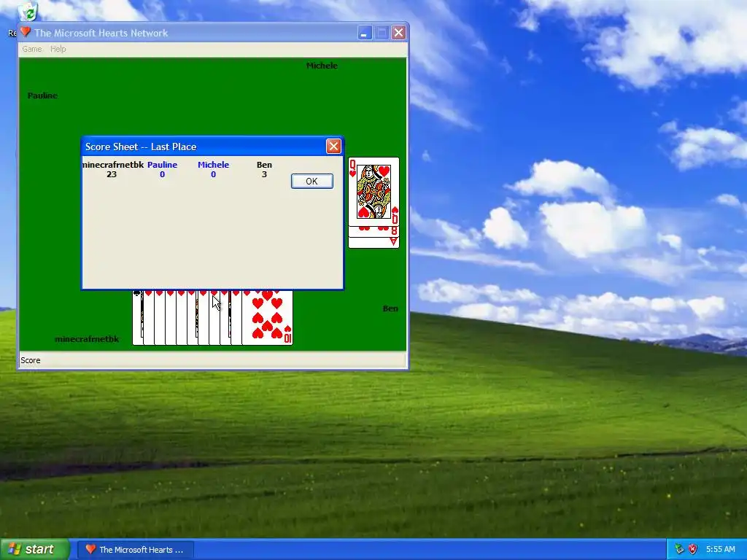This screenshot has width=747, height=560.
Task: Open the Help menu
Action: [x=58, y=49]
